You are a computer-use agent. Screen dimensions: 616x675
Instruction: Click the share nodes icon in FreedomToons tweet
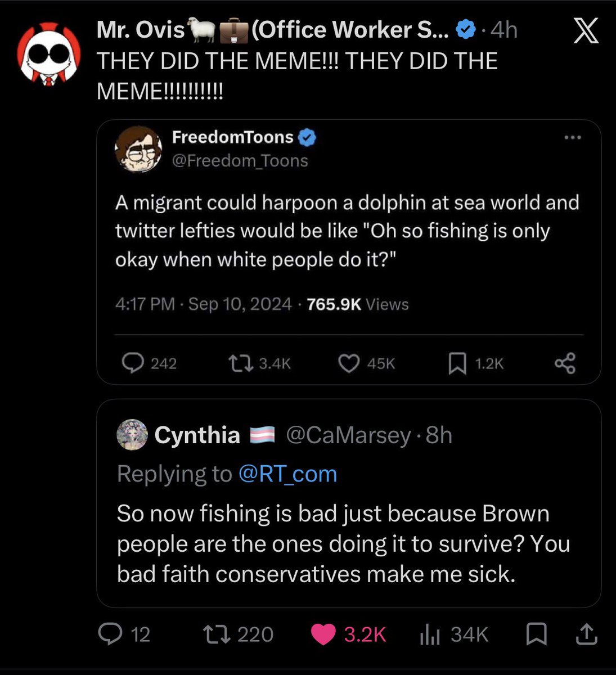click(x=565, y=363)
